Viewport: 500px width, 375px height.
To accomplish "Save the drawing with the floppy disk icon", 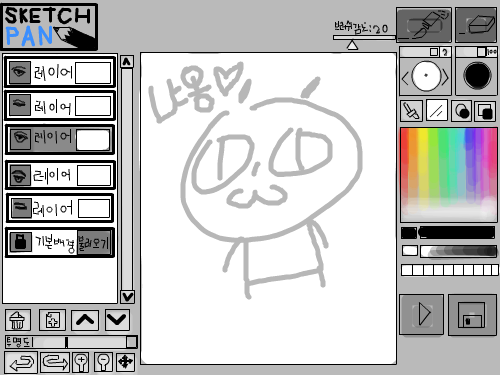I will [x=472, y=314].
